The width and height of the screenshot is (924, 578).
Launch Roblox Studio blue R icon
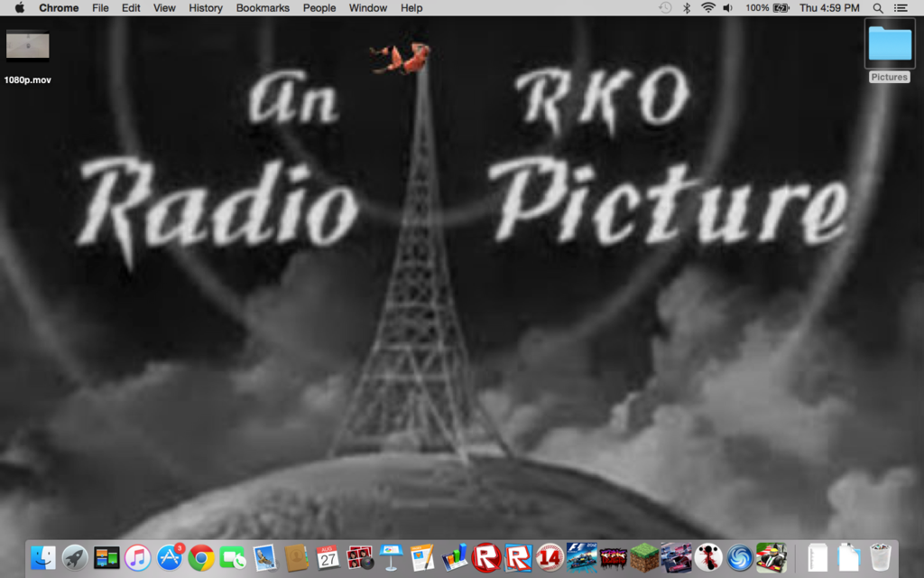pyautogui.click(x=518, y=557)
